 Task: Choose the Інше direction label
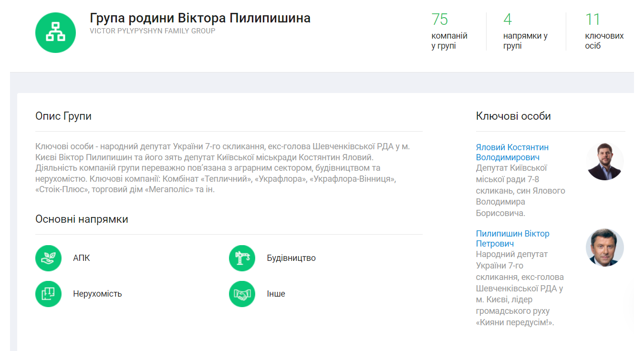click(276, 294)
